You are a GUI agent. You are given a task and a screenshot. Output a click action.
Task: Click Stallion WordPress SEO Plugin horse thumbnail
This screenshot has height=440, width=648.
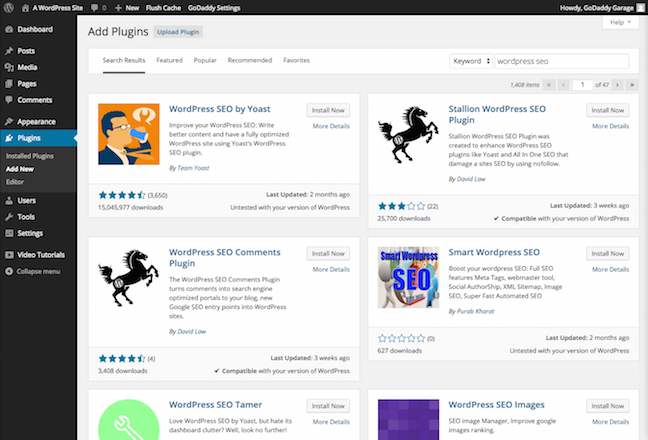(x=408, y=134)
